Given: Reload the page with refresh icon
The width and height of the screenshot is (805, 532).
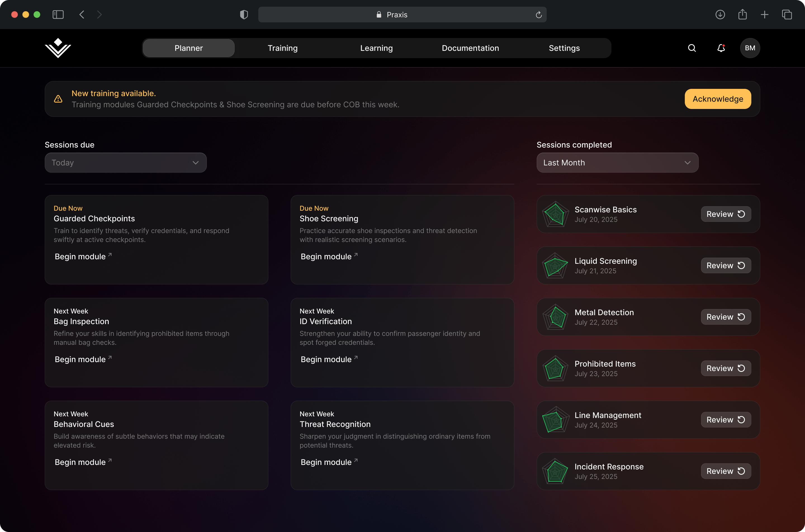Looking at the screenshot, I should [538, 15].
